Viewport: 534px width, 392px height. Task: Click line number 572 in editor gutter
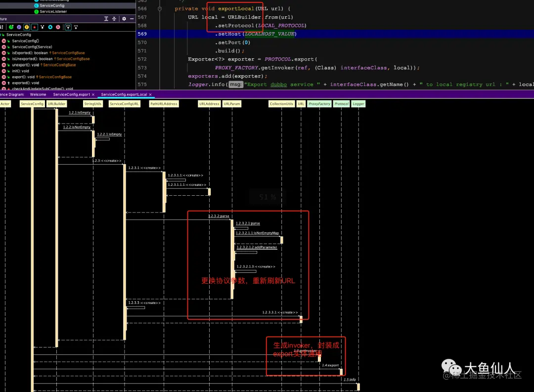pyautogui.click(x=142, y=59)
